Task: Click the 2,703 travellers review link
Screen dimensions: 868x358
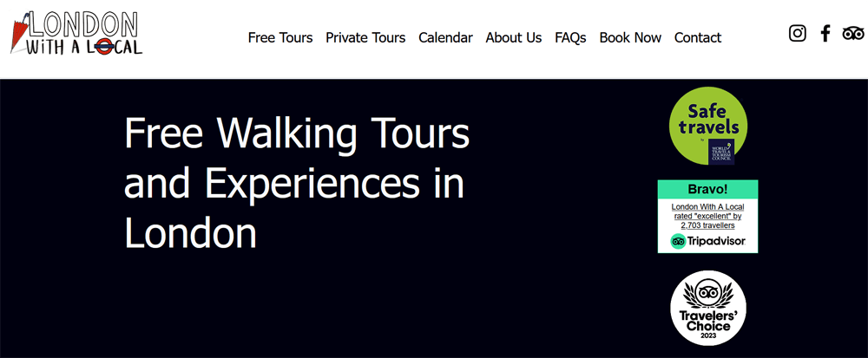Action: click(707, 225)
